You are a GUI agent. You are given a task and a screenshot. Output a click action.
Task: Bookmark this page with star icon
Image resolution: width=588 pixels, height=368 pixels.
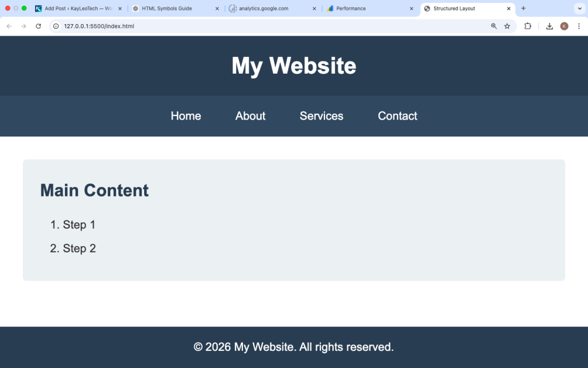tap(507, 26)
